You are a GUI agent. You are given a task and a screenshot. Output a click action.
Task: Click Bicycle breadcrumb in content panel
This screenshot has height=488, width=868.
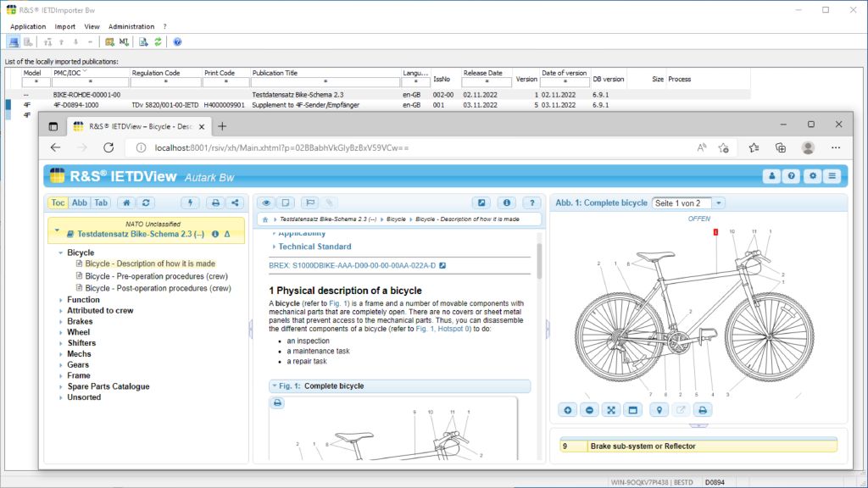pyautogui.click(x=396, y=219)
